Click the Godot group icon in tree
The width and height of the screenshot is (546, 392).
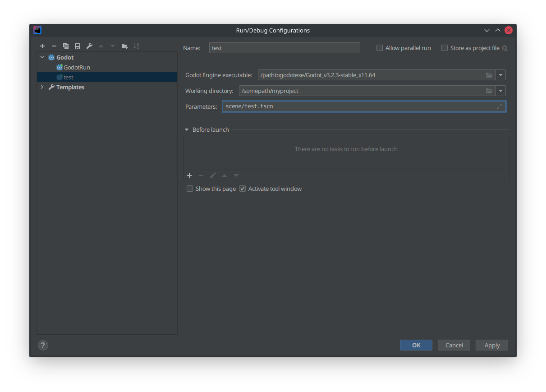click(51, 57)
